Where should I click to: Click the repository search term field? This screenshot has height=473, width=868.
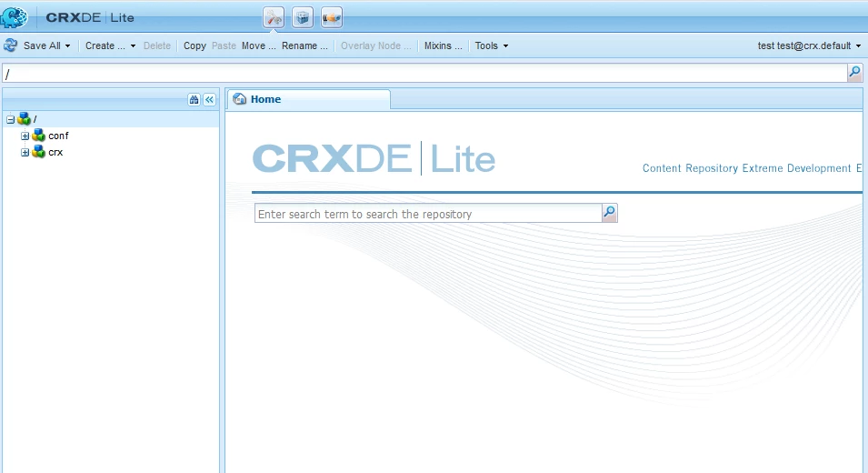[428, 214]
